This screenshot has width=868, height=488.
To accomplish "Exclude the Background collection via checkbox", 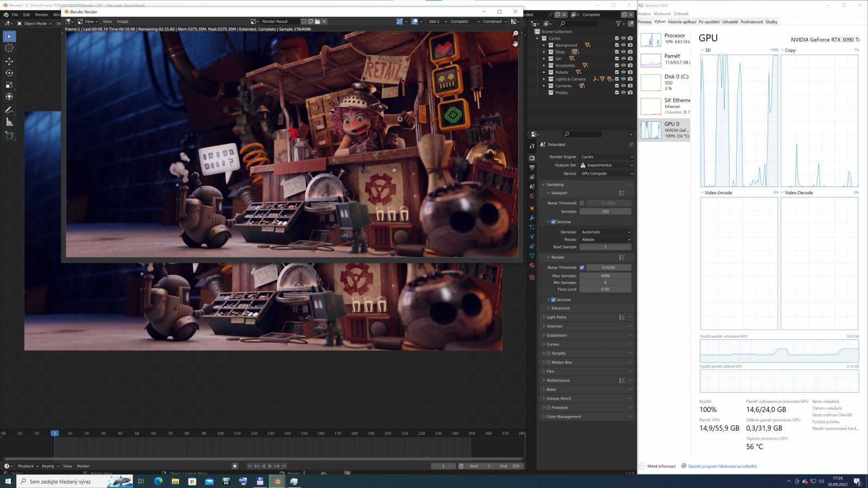I will pyautogui.click(x=616, y=45).
